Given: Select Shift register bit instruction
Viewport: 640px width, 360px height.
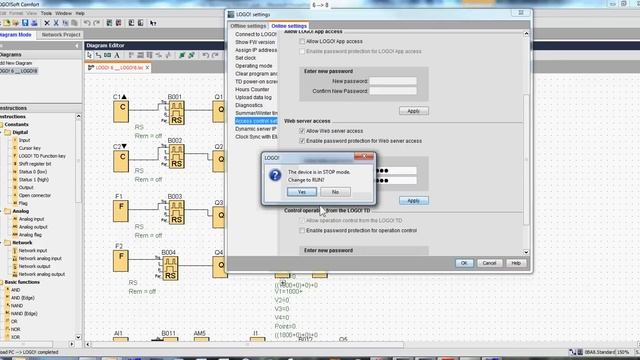Looking at the screenshot, I should pos(35,164).
